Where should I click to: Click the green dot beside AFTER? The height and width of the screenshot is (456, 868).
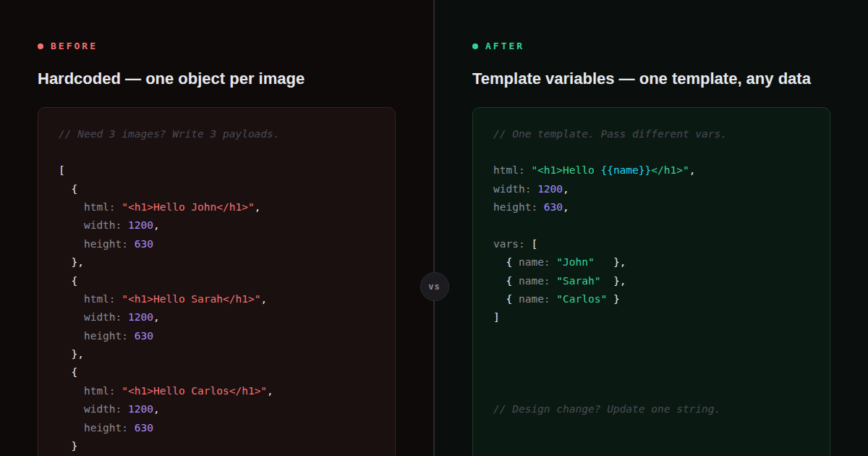pyautogui.click(x=475, y=46)
